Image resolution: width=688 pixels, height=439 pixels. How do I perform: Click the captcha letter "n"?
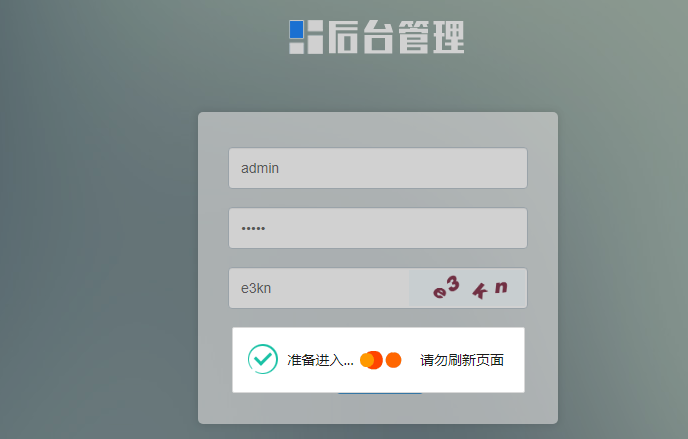[501, 287]
